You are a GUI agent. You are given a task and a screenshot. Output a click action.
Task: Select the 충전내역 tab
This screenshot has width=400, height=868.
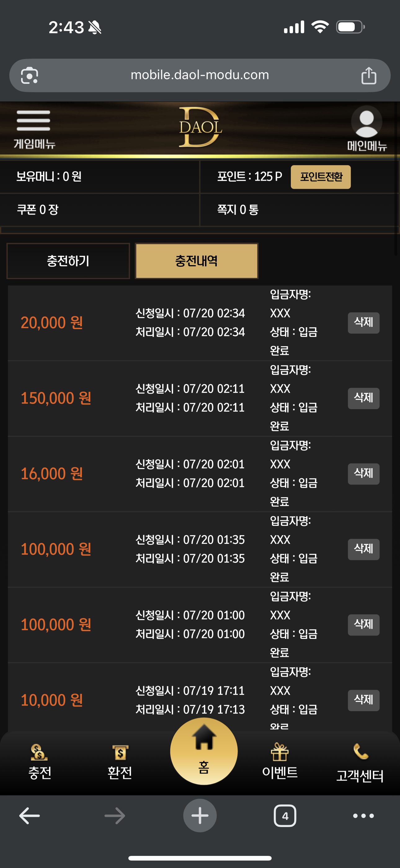coord(197,261)
